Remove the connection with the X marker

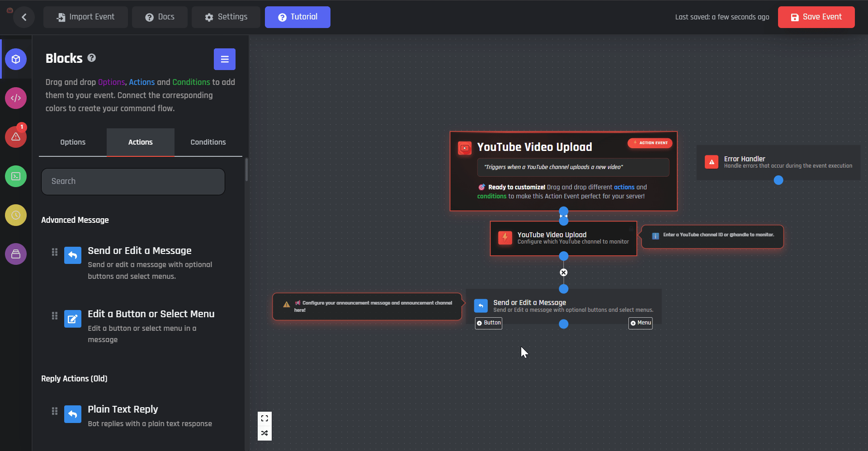pos(564,272)
